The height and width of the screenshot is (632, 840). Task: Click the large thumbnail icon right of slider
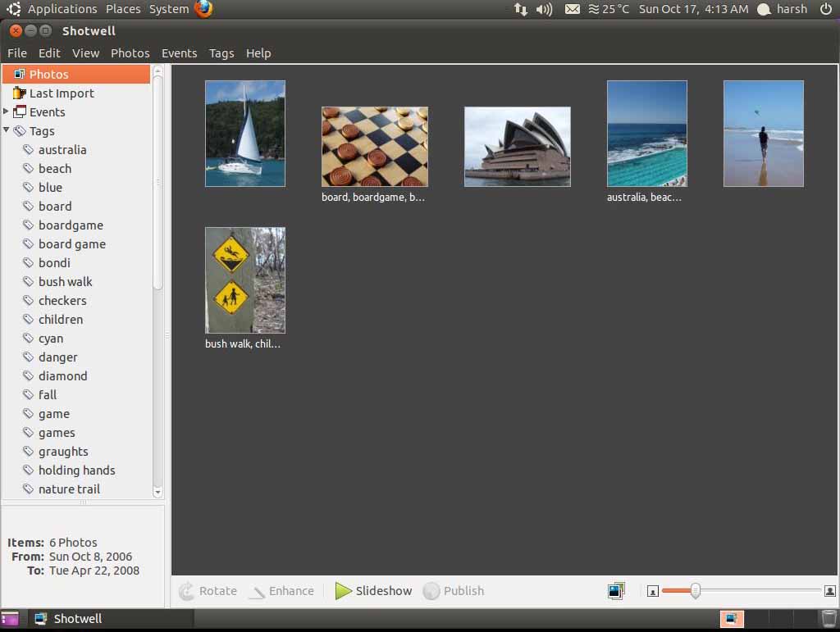click(x=829, y=591)
